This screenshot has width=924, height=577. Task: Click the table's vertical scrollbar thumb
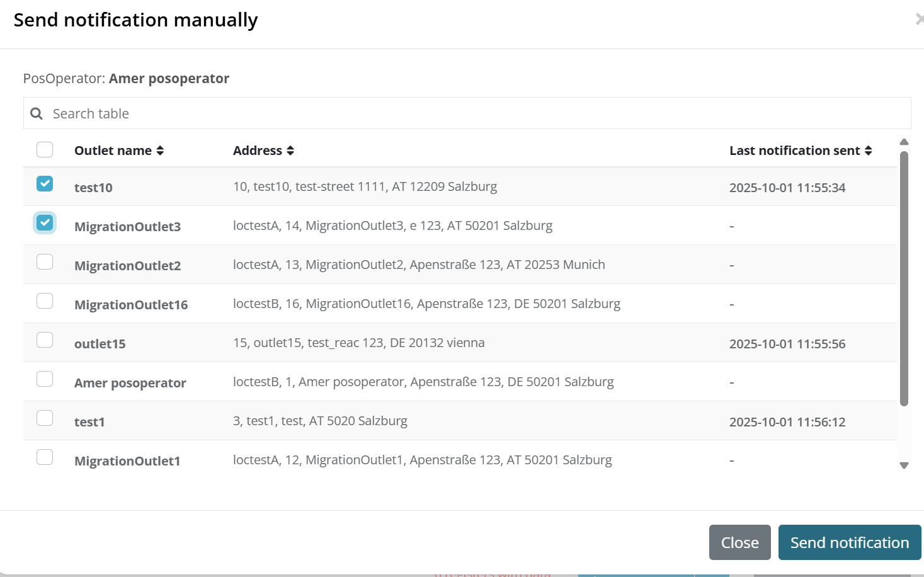click(904, 277)
